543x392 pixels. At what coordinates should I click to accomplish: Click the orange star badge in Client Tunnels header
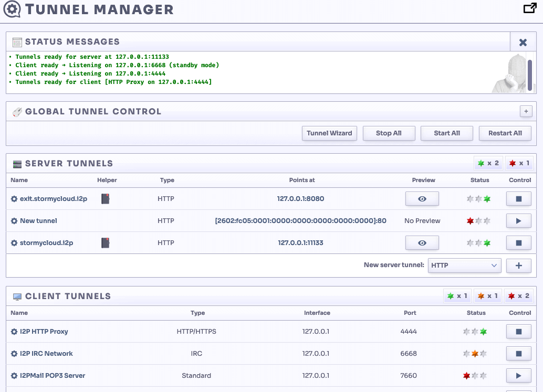click(x=488, y=295)
